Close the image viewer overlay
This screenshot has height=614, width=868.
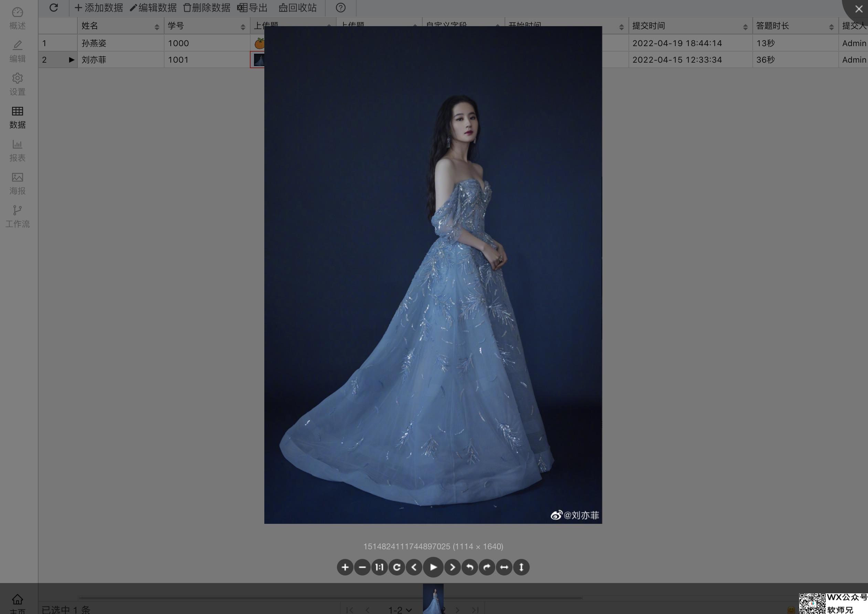click(x=859, y=9)
